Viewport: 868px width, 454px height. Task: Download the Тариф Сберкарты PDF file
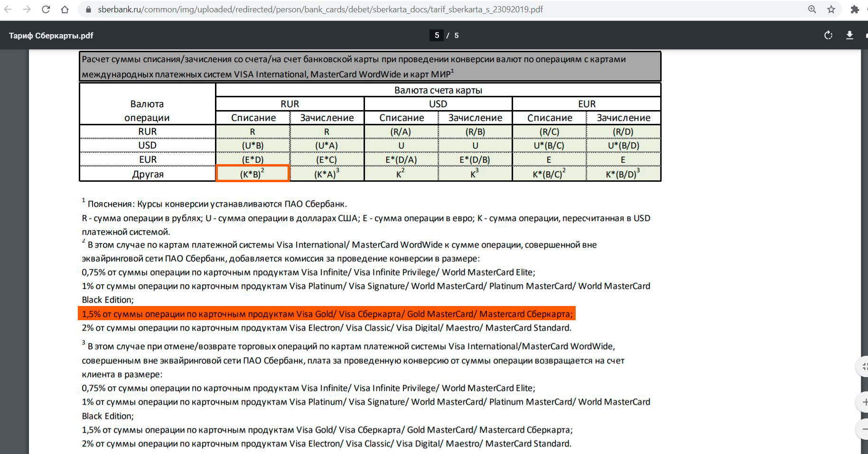pyautogui.click(x=849, y=36)
